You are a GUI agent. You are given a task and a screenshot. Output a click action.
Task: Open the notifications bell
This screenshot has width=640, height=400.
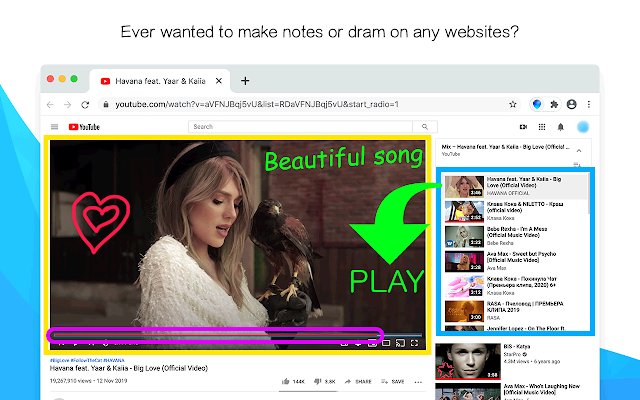point(560,127)
